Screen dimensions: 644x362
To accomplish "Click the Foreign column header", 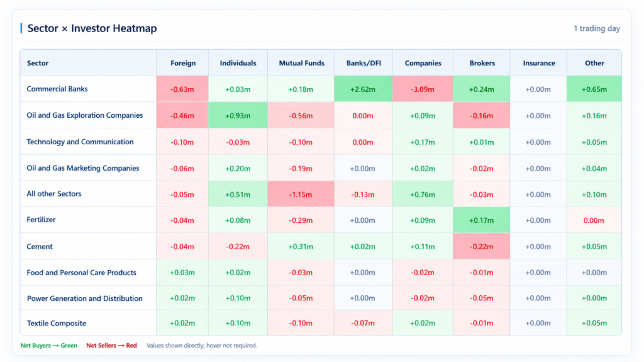I will [x=183, y=63].
